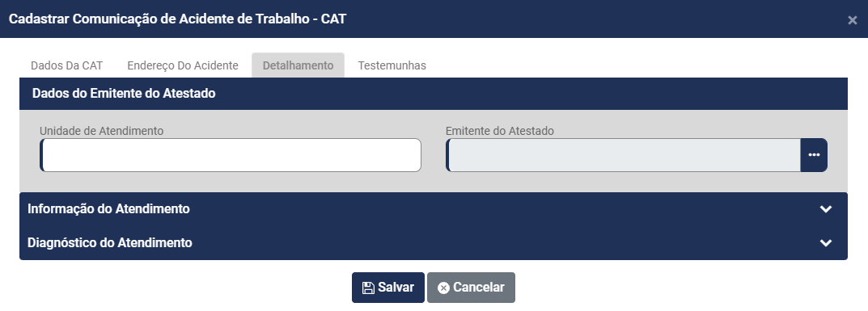Open the Emitente do Atestado lookup ellipsis button

(x=814, y=155)
